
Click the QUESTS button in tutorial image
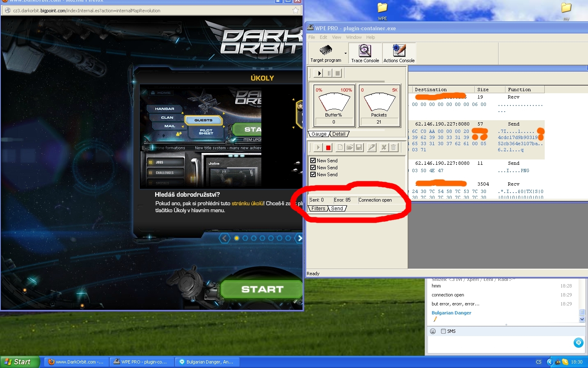coord(203,120)
